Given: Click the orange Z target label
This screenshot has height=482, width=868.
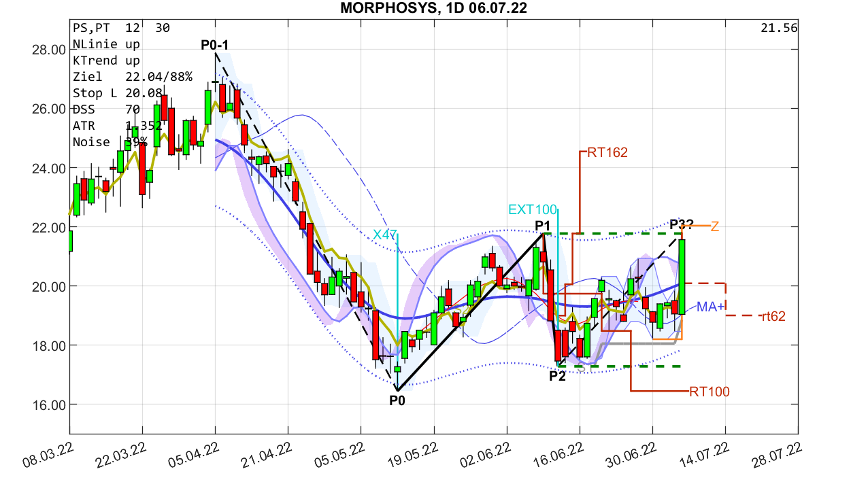Looking at the screenshot, I should [715, 226].
